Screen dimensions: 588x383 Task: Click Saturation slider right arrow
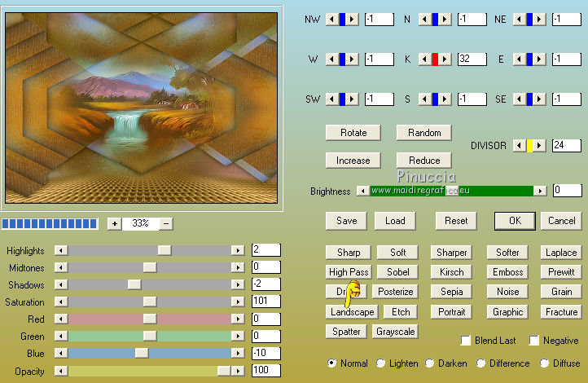pos(238,302)
